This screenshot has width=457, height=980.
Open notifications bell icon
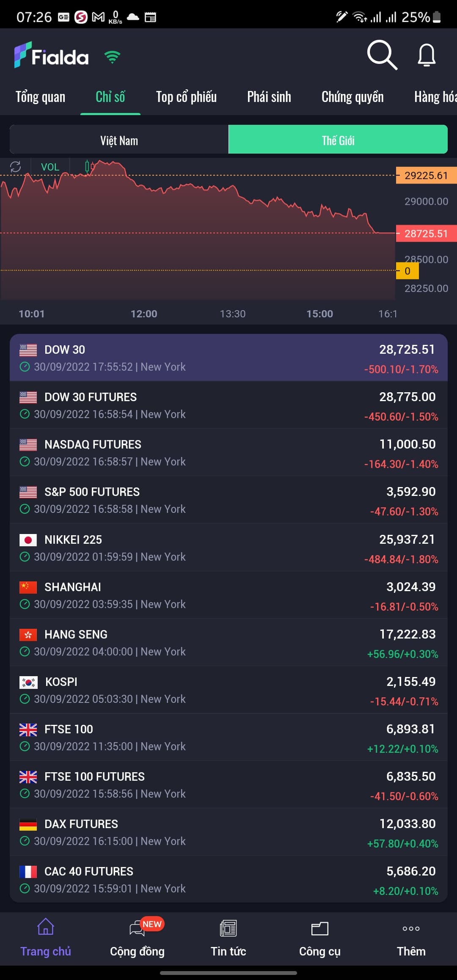coord(427,55)
